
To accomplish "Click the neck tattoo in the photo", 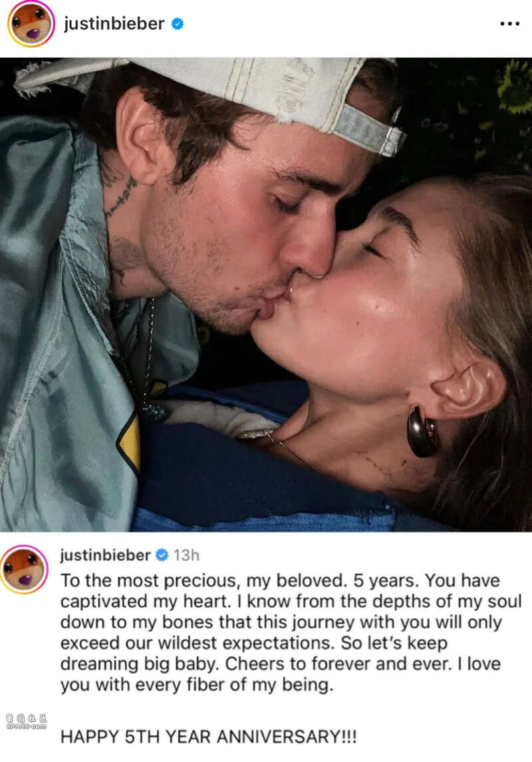I will [119, 197].
